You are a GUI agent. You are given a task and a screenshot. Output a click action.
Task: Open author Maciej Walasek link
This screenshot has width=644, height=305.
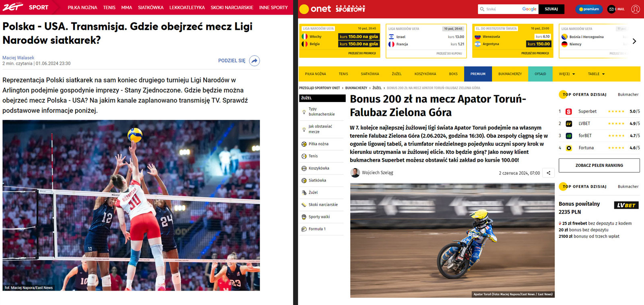coord(18,58)
